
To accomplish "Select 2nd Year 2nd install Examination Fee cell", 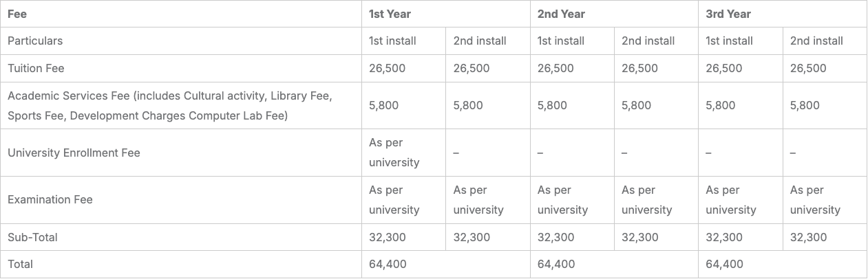I will click(646, 199).
